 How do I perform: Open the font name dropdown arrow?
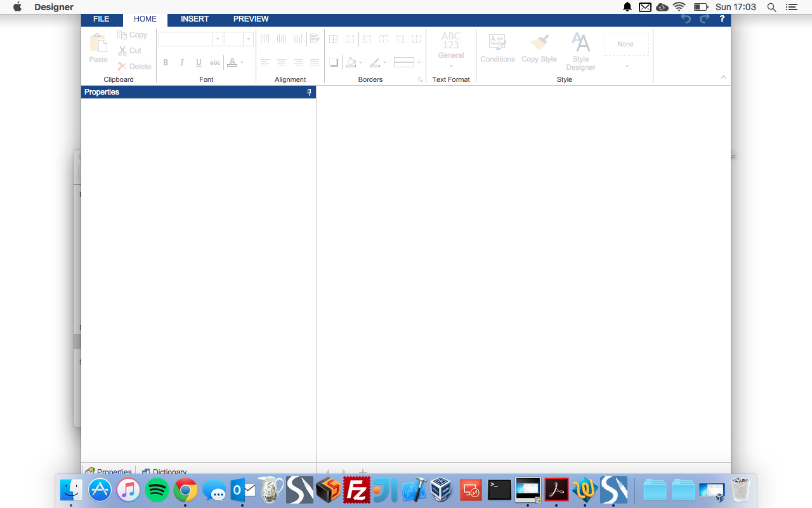click(x=218, y=39)
